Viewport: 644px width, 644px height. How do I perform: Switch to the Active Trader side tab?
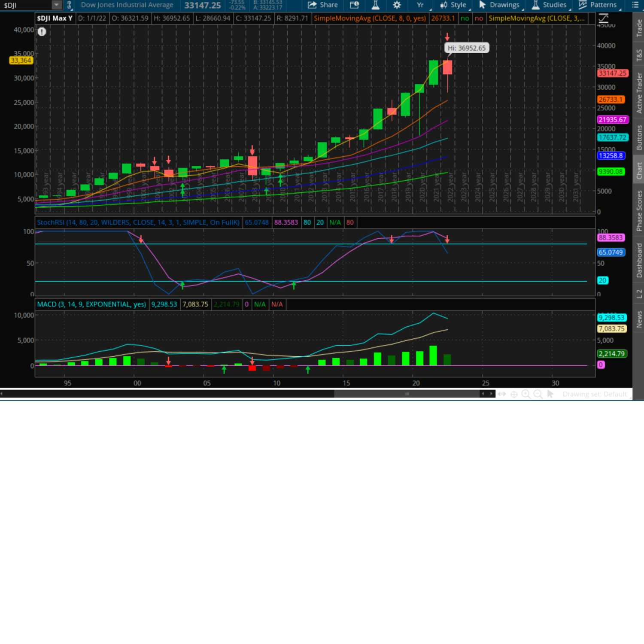click(639, 93)
